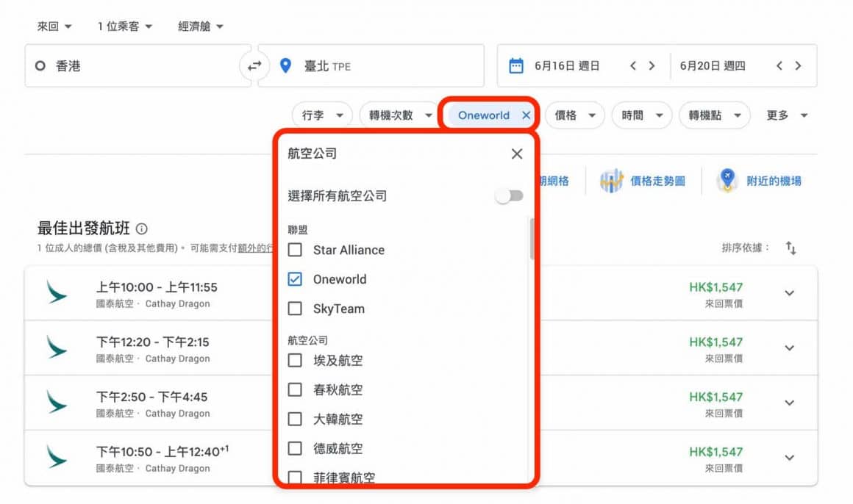Go to next departure date arrow
The width and height of the screenshot is (853, 504).
(652, 66)
